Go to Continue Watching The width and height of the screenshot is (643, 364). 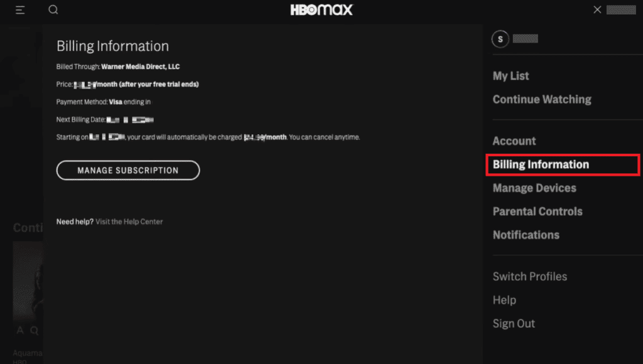click(x=542, y=99)
